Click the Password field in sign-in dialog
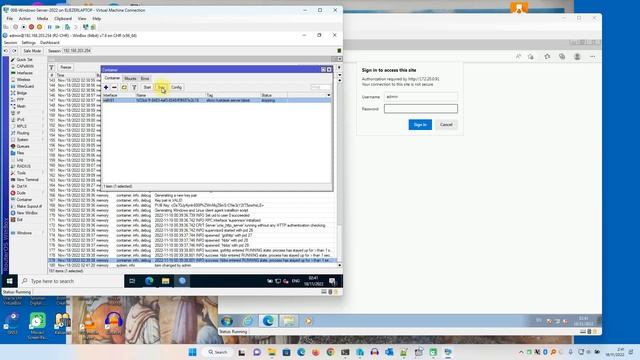This screenshot has height=360, width=640. 421,109
